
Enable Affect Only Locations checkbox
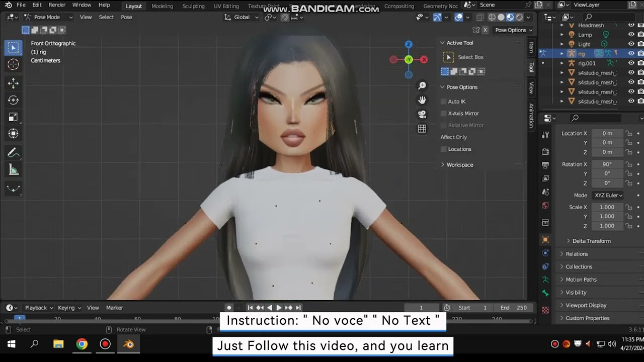444,149
